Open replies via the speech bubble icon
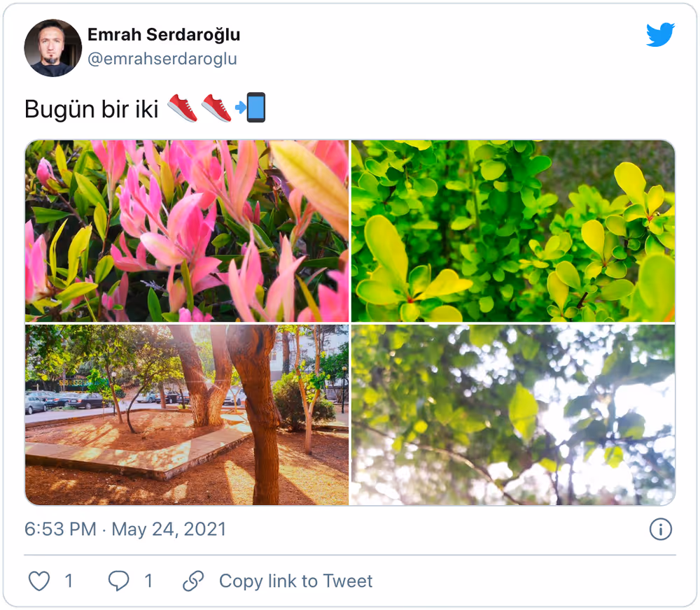Viewport: 700px width, 610px height. [x=119, y=581]
